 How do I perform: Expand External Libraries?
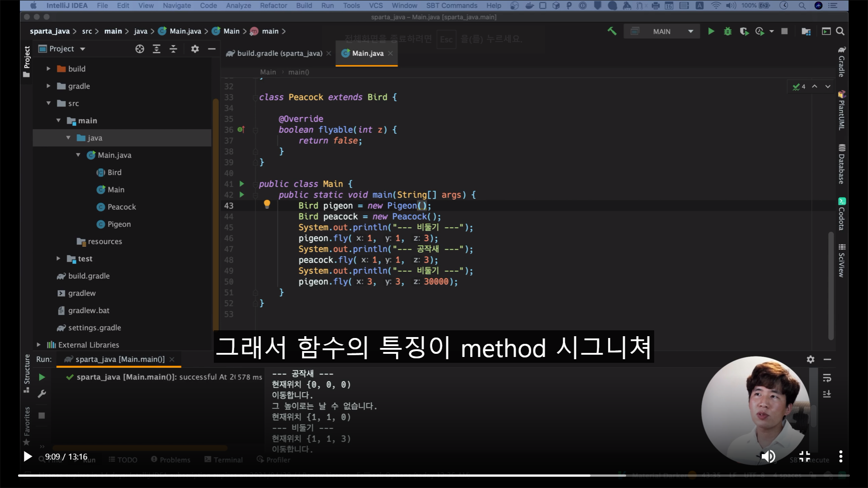tap(38, 345)
